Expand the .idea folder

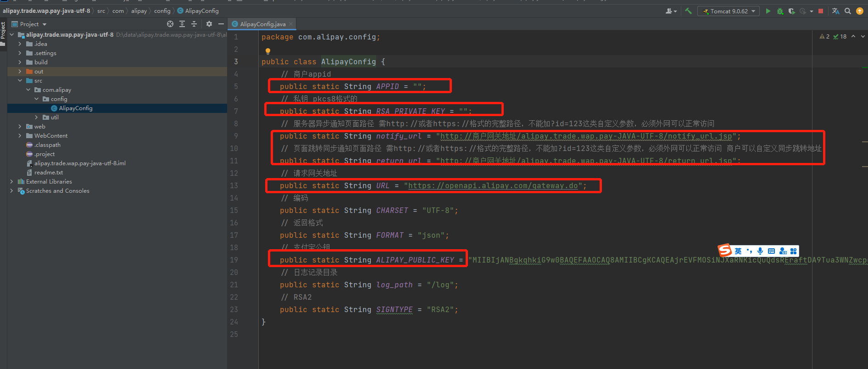[20, 44]
